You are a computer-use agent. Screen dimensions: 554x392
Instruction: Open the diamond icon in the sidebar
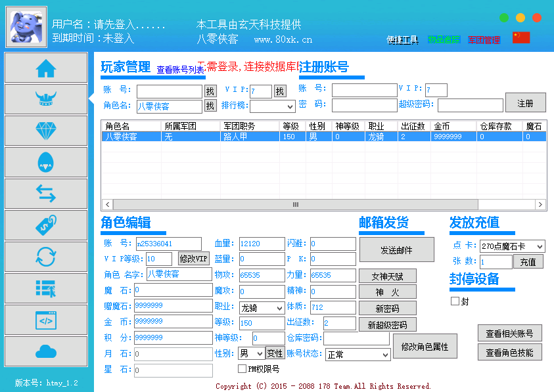pyautogui.click(x=45, y=131)
